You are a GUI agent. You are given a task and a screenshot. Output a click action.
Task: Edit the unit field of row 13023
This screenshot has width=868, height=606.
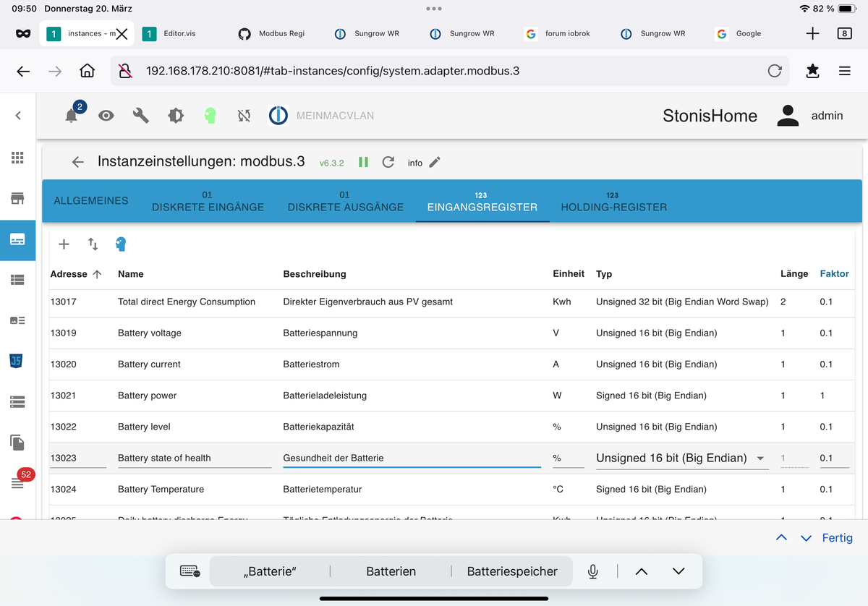[x=569, y=458]
